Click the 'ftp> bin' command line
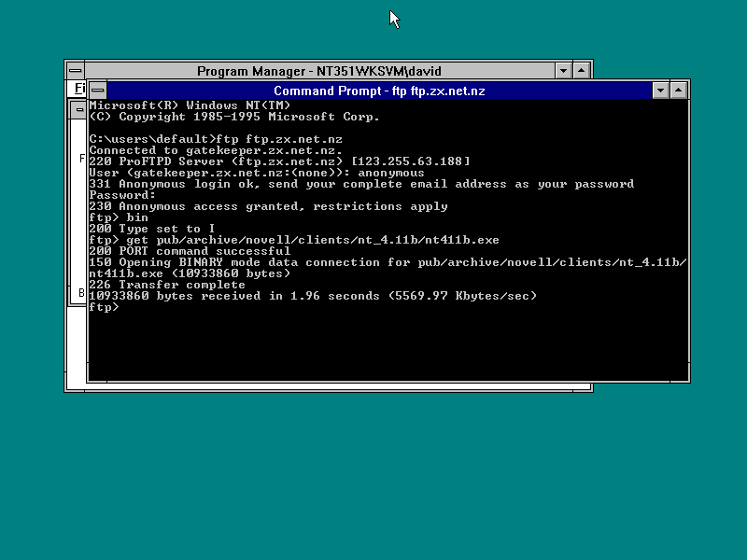This screenshot has width=747, height=560. (x=119, y=217)
